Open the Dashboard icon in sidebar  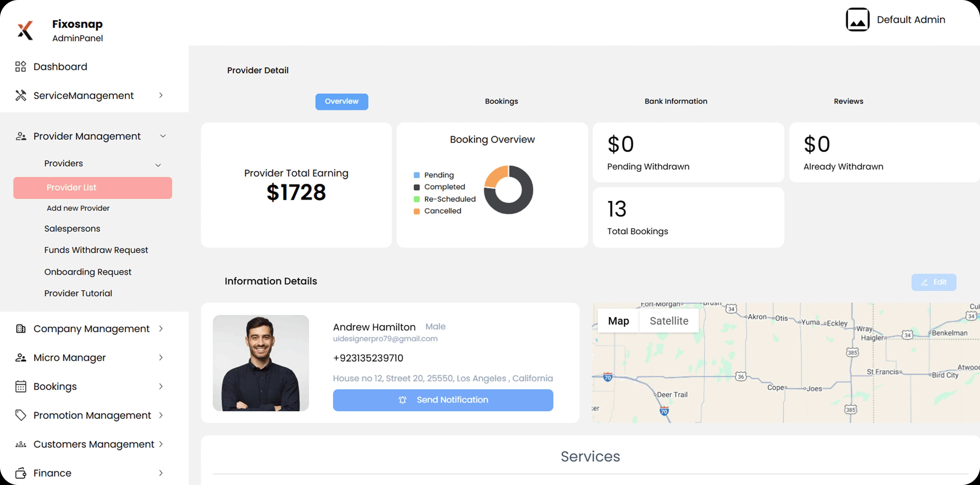[20, 66]
